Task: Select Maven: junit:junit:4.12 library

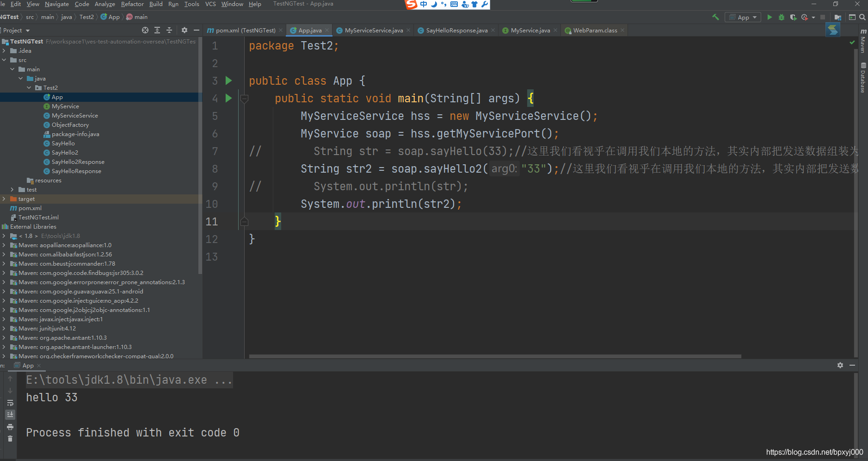Action: point(47,329)
